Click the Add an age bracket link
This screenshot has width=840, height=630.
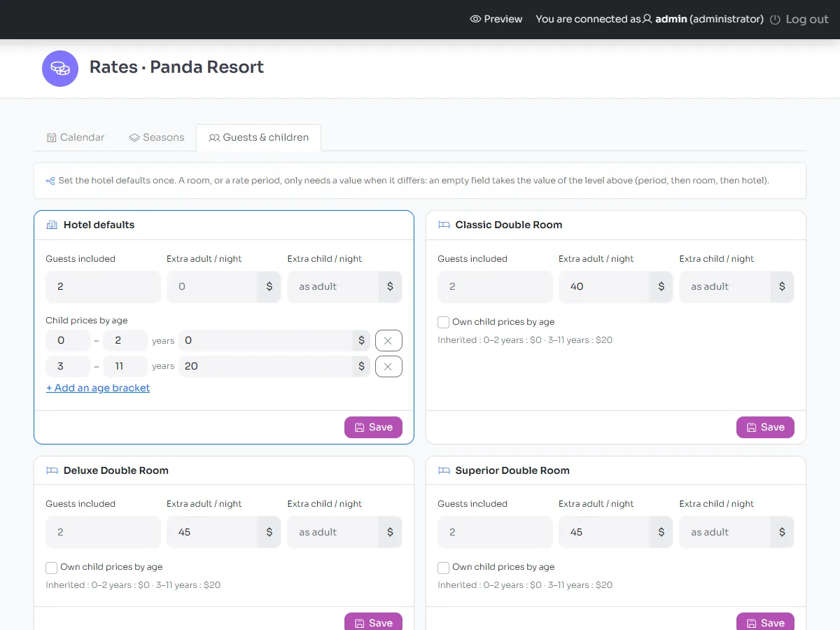click(98, 388)
